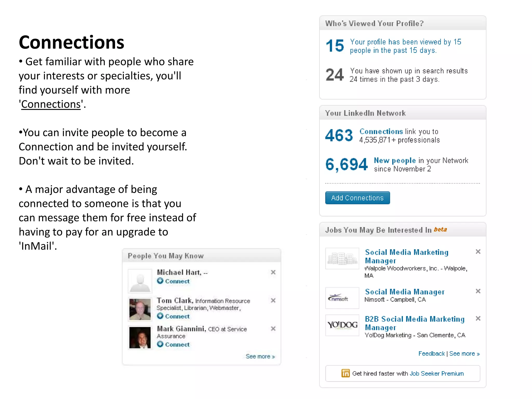The image size is (532, 399).
Task: Dismiss Mark Giannini suggestion with X
Action: 273,329
